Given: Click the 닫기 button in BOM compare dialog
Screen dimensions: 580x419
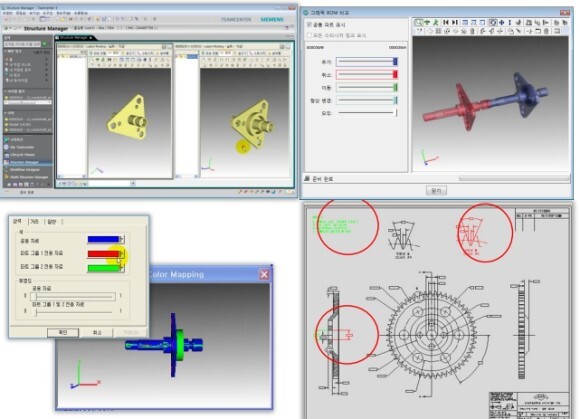Looking at the screenshot, I should point(436,190).
